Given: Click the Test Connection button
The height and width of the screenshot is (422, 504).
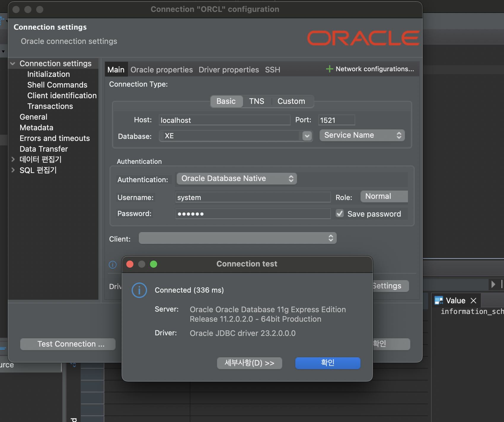Looking at the screenshot, I should 68,344.
